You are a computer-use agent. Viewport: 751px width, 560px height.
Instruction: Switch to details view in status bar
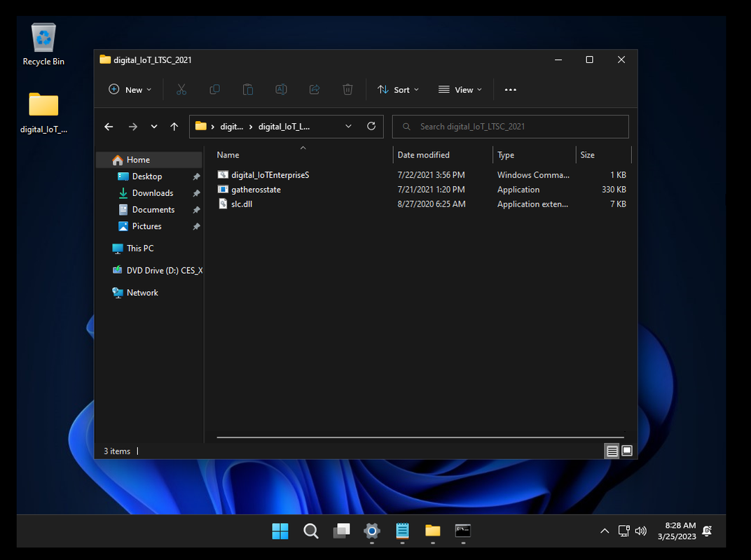(x=612, y=451)
